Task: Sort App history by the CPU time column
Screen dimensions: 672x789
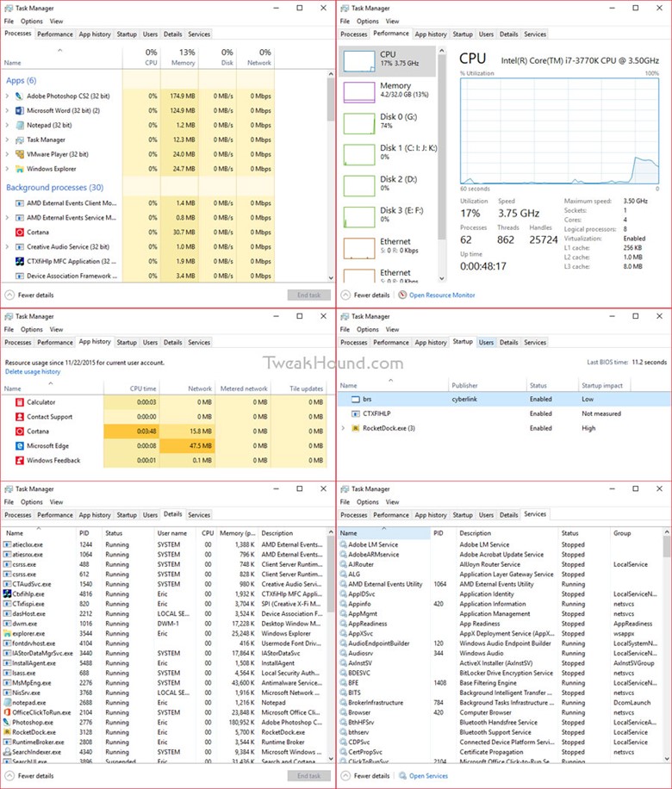Action: point(131,388)
